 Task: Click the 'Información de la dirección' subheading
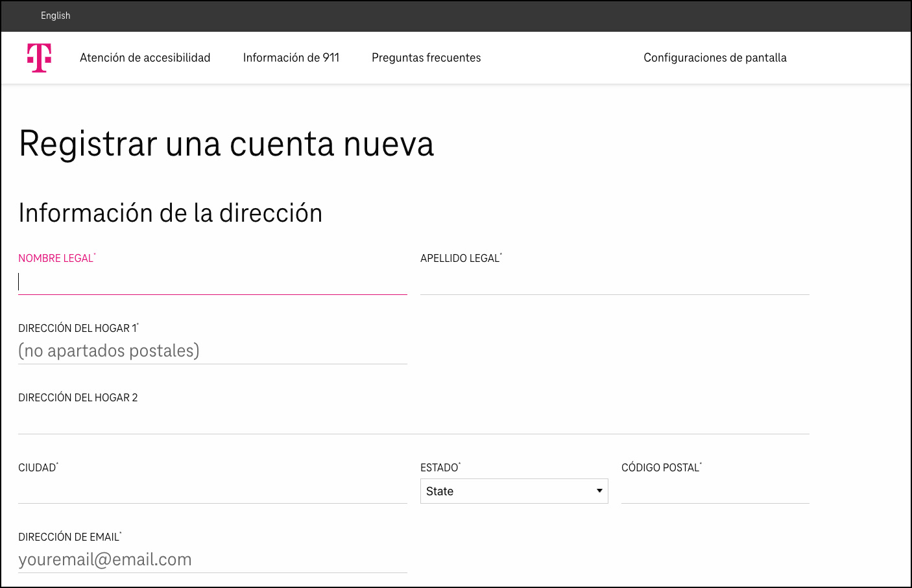(x=171, y=213)
